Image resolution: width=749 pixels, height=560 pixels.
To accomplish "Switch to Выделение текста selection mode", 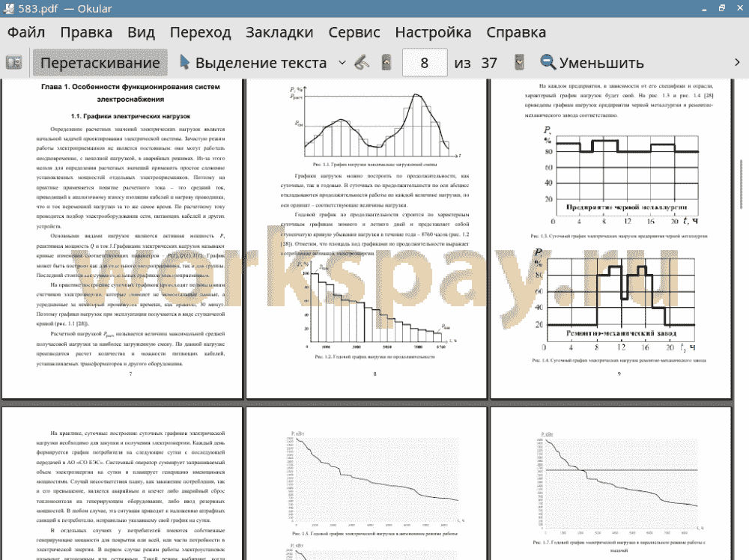I will [x=253, y=63].
